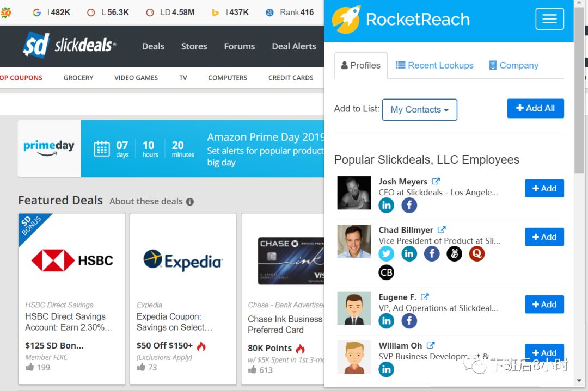Open the RocketReach hamburger menu

(x=549, y=18)
